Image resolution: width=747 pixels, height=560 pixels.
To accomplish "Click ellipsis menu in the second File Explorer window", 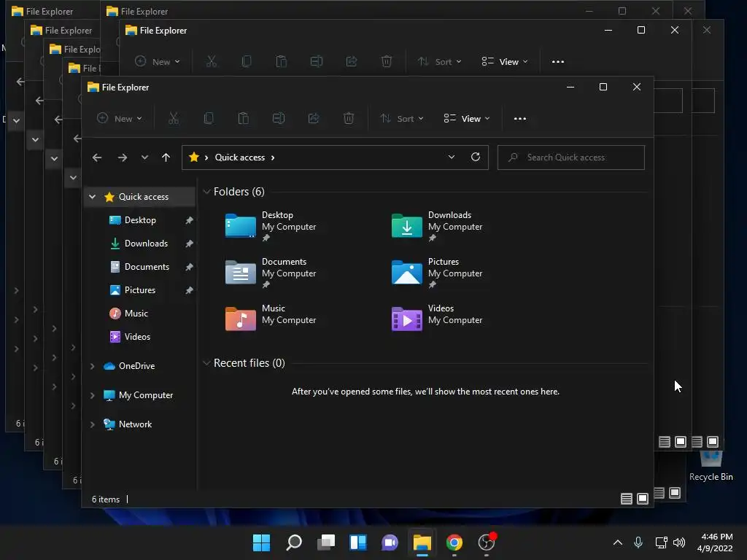I will coord(558,62).
